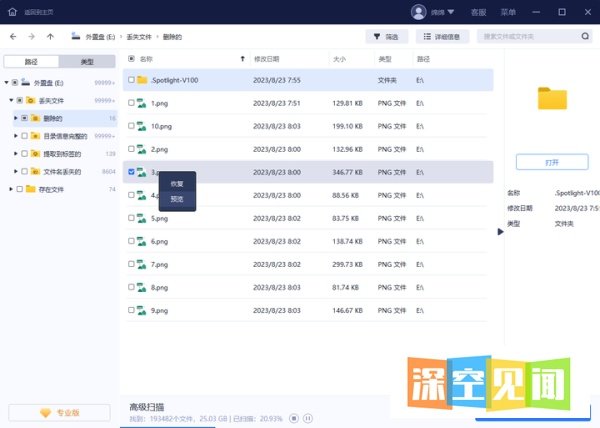600x428 pixels.
Task: Expand the 文件名丢失的 tree node
Action: pos(16,171)
